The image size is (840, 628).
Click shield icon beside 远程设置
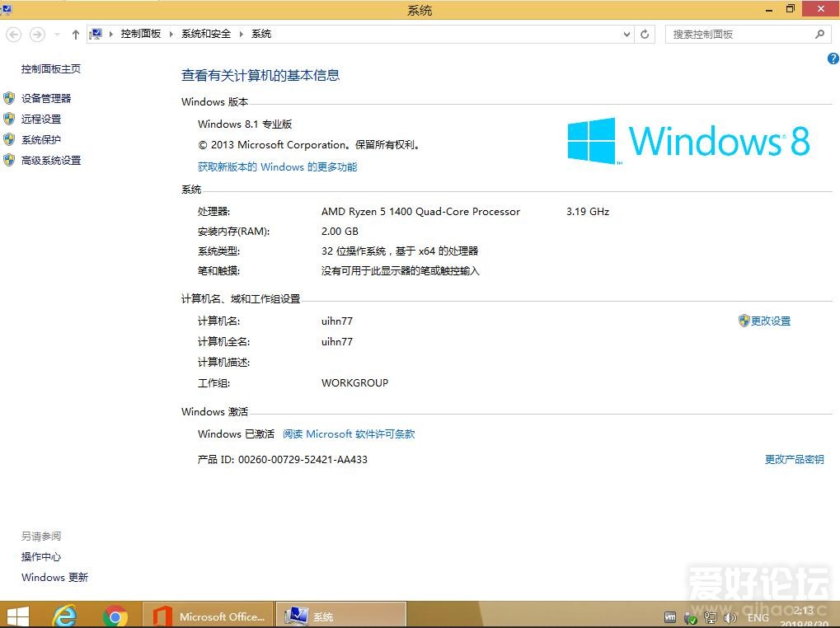tap(9, 119)
